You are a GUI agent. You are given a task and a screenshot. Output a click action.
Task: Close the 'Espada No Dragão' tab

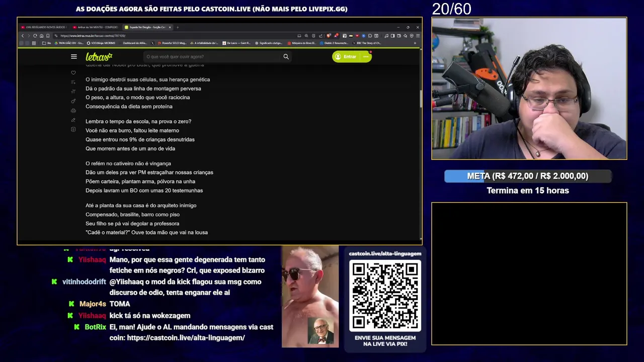(170, 27)
